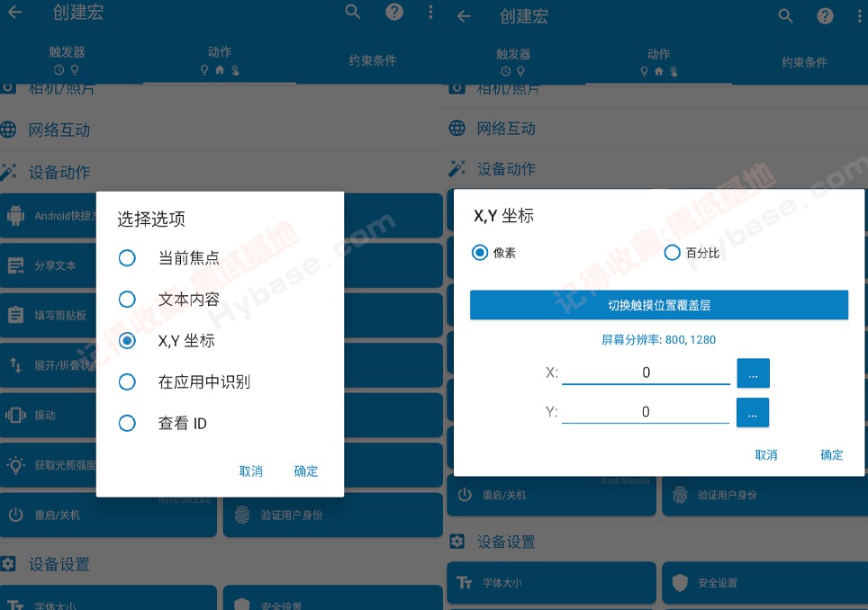Select the 在应用中识别 radio option
The image size is (868, 610).
click(x=127, y=382)
